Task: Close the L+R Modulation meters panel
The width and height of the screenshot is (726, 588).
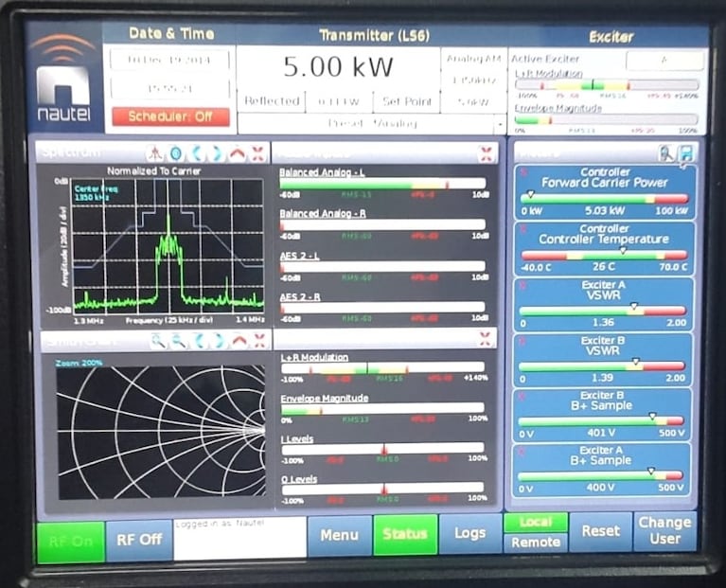Action: tap(486, 338)
